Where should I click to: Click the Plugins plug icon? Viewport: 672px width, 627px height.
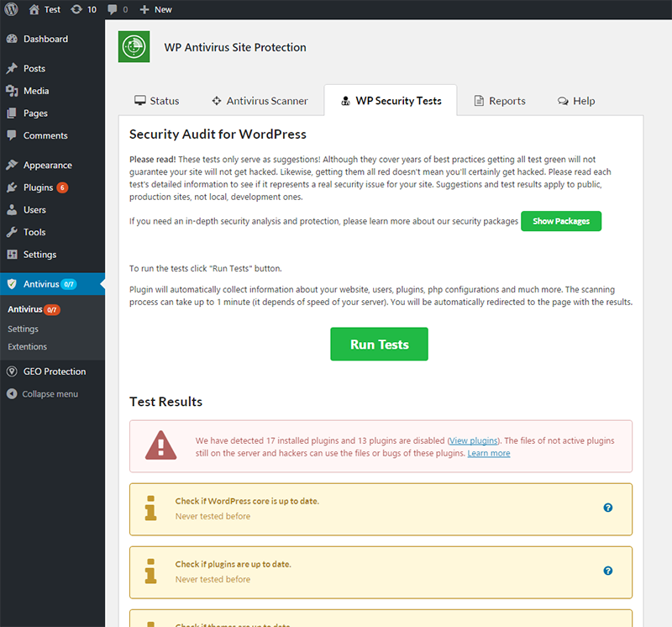(x=12, y=187)
